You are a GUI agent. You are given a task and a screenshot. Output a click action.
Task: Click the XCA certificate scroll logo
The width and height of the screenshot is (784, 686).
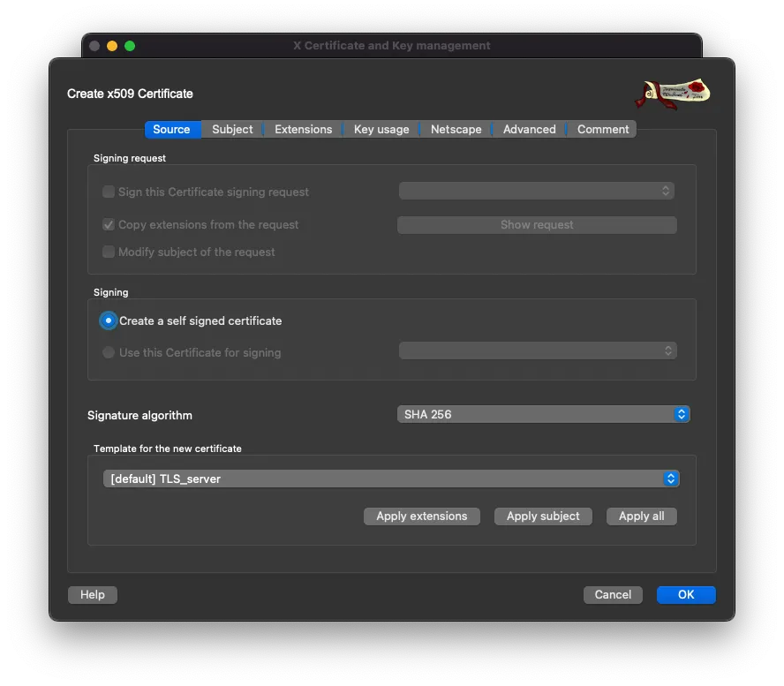(x=673, y=92)
